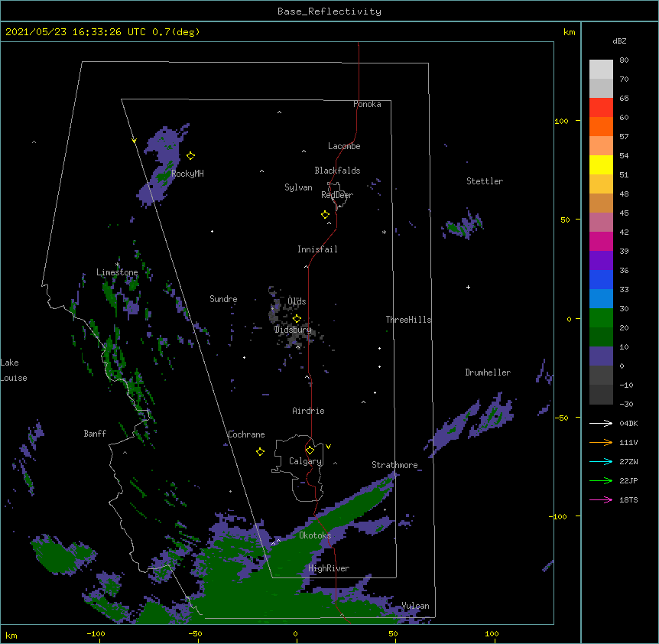Click the yellow diamond marker near RockyMH
This screenshot has width=659, height=644.
[190, 156]
